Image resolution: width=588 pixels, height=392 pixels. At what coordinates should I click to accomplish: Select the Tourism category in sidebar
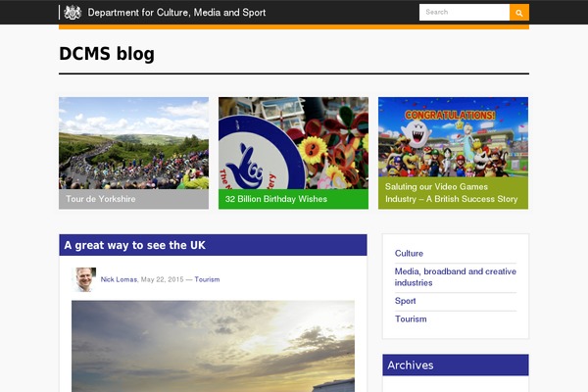(411, 318)
